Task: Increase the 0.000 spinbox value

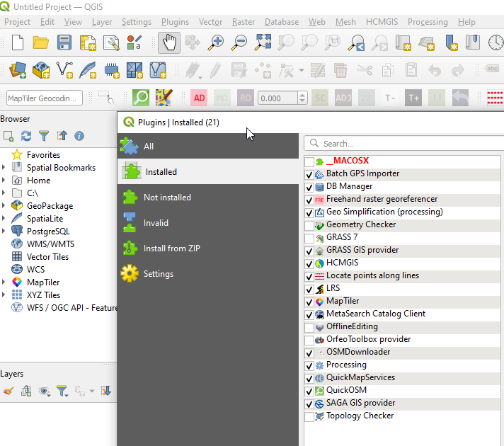Action: tap(302, 95)
